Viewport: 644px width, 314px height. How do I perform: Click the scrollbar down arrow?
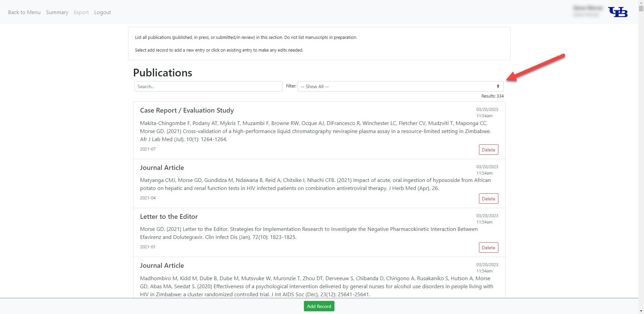point(641,311)
